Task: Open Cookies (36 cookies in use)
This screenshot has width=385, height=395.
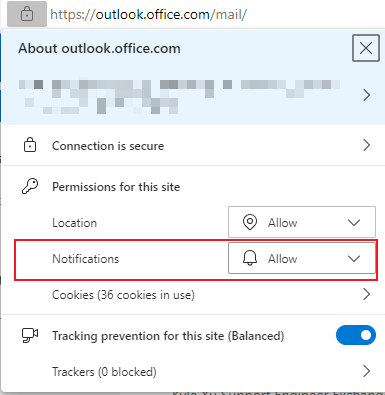Action: click(x=212, y=295)
